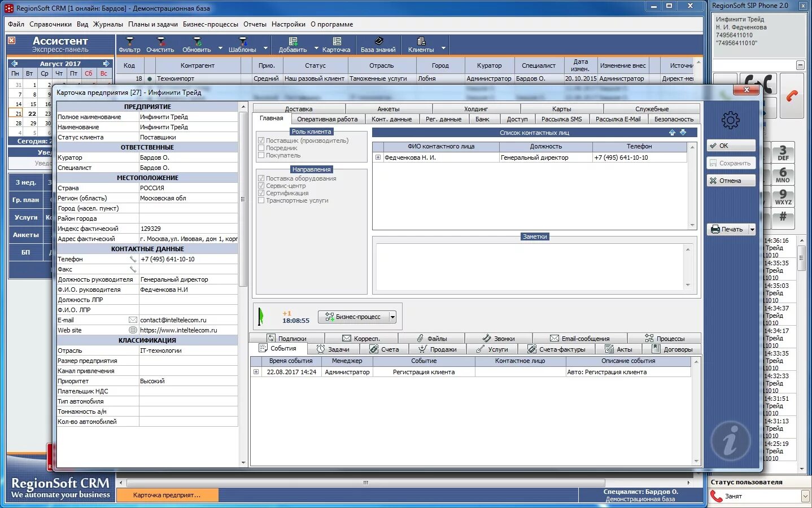The height and width of the screenshot is (508, 812).
Task: Move contact down with arrow in contacts header
Action: tap(683, 133)
